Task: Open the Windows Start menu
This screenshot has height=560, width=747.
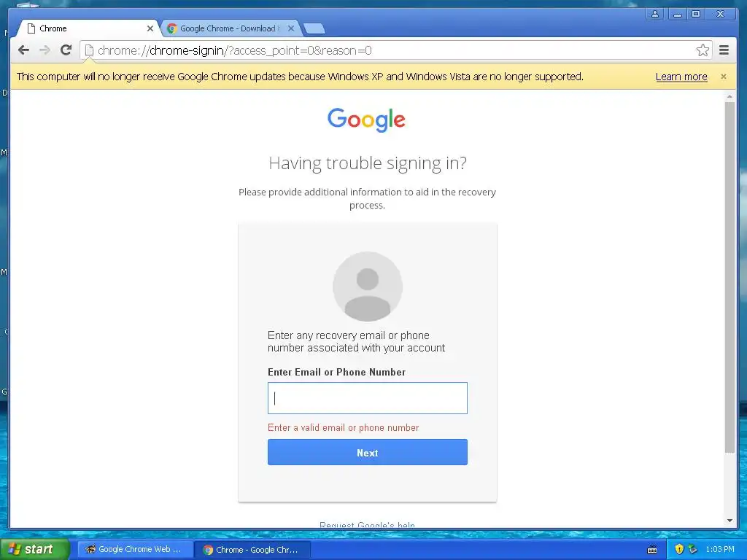Action: click(x=34, y=549)
